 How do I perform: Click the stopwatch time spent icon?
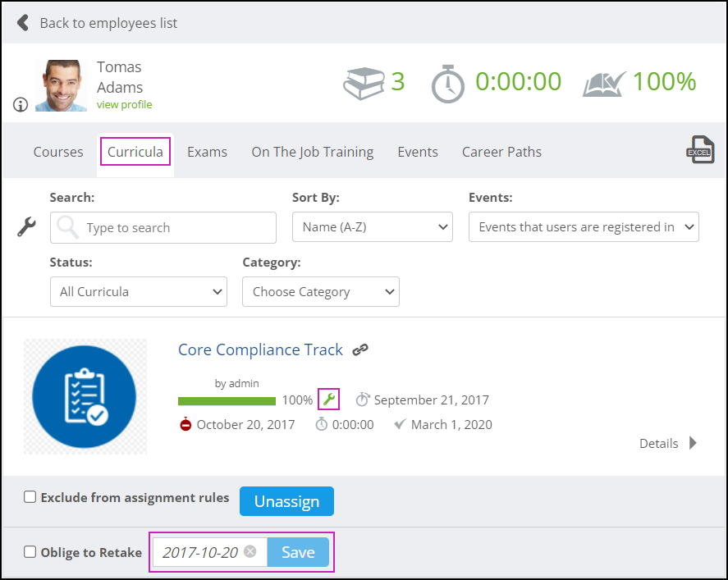(447, 84)
